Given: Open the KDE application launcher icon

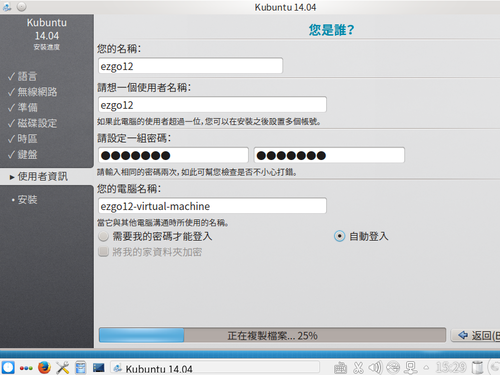Looking at the screenshot, I should coord(8,368).
